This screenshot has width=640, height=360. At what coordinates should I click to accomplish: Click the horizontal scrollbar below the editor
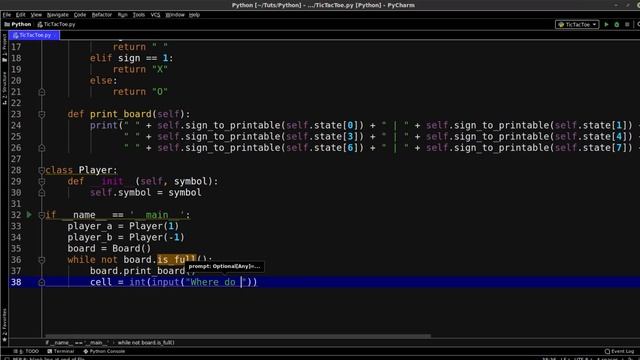(238, 336)
